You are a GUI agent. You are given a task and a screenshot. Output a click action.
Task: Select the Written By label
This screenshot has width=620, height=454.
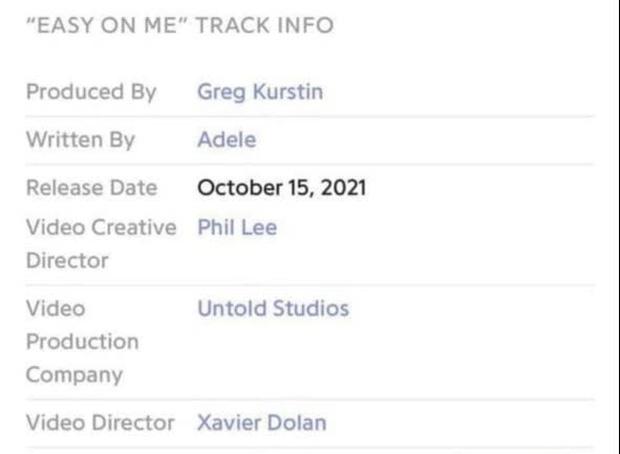coord(80,140)
